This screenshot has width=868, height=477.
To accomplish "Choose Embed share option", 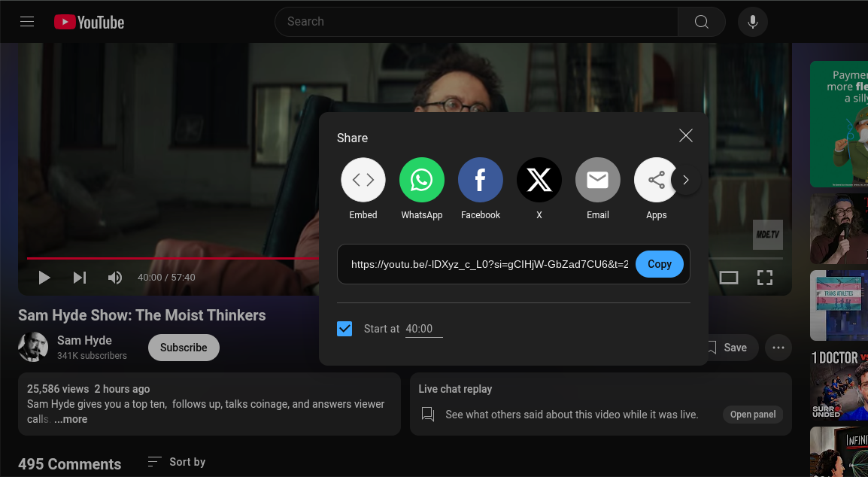I will point(363,189).
